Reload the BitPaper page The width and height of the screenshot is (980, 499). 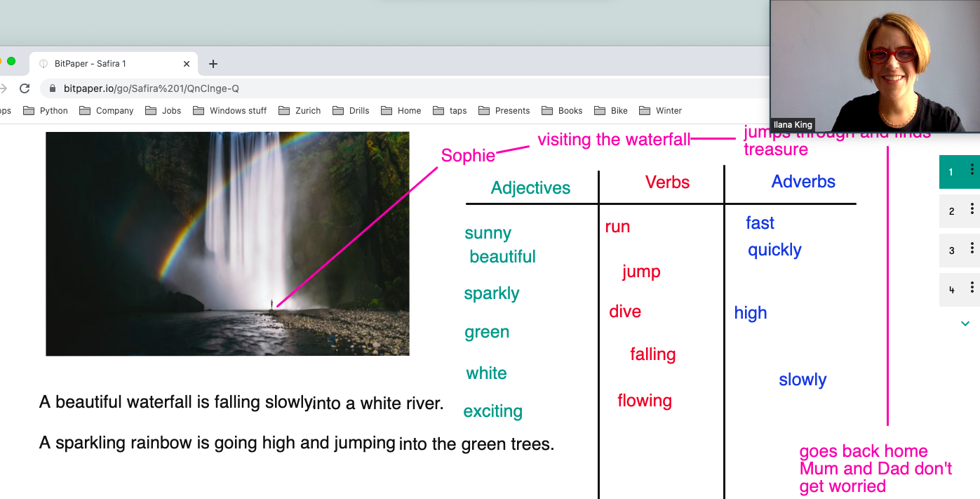click(x=25, y=88)
